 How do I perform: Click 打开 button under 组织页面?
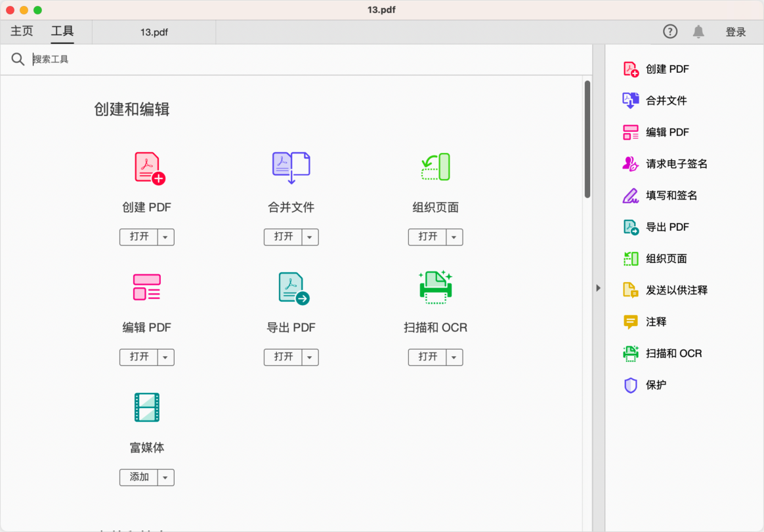[427, 237]
